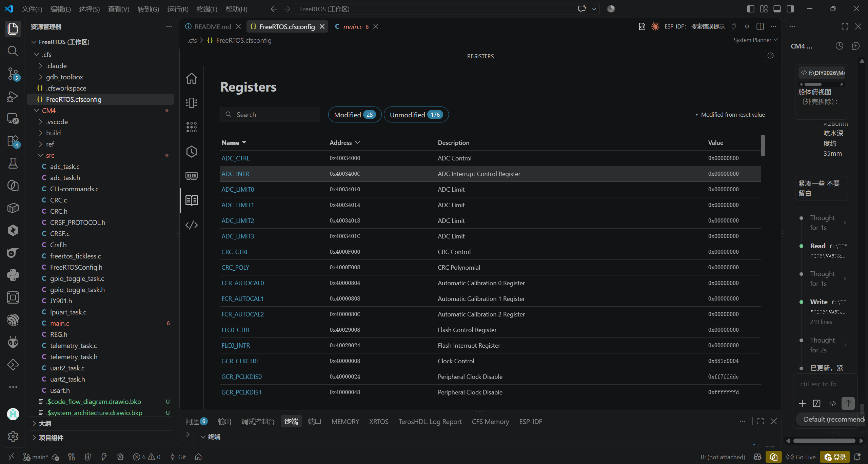
Task: Click the FreeRTOS command center search box
Action: tap(433, 9)
